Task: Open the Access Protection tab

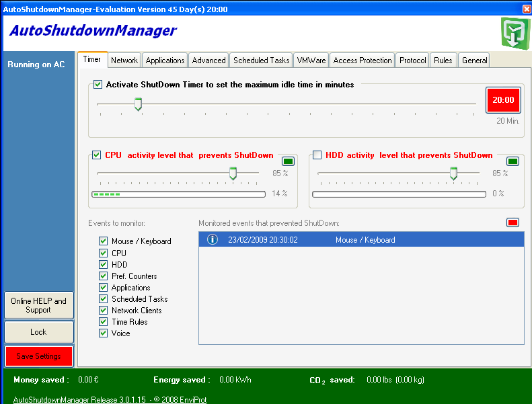Action: tap(363, 60)
